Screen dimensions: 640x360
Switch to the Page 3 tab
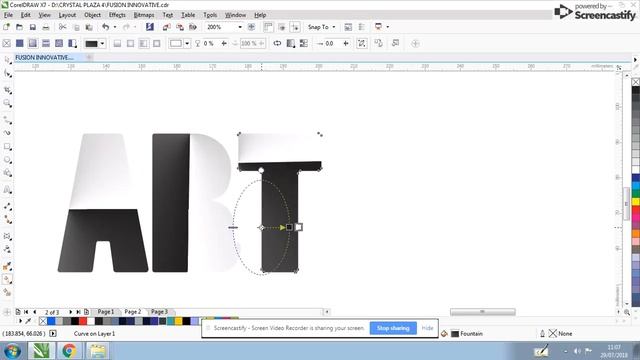click(x=159, y=312)
